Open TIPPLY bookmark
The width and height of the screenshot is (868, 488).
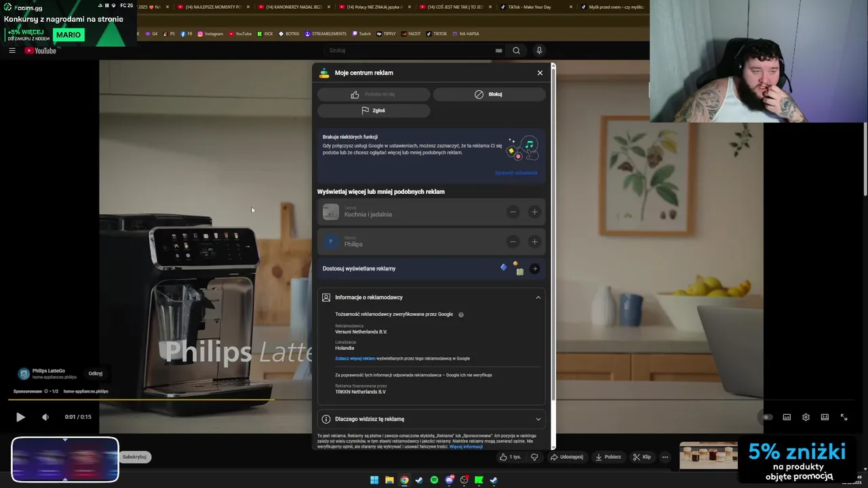[x=386, y=34]
